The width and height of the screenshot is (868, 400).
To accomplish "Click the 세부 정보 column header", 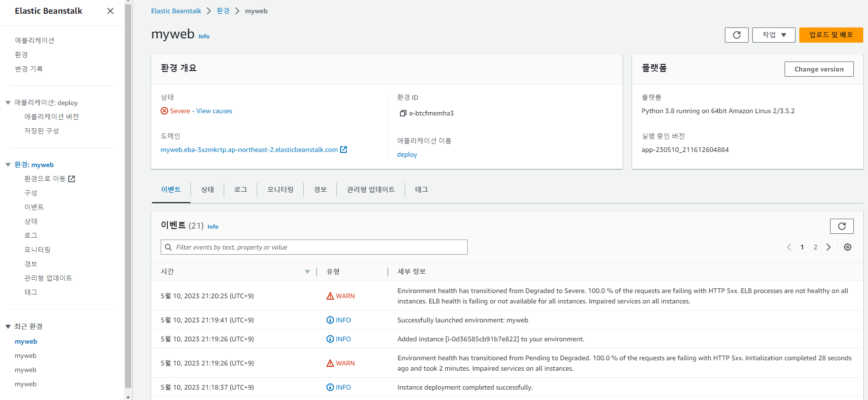I will coord(412,272).
